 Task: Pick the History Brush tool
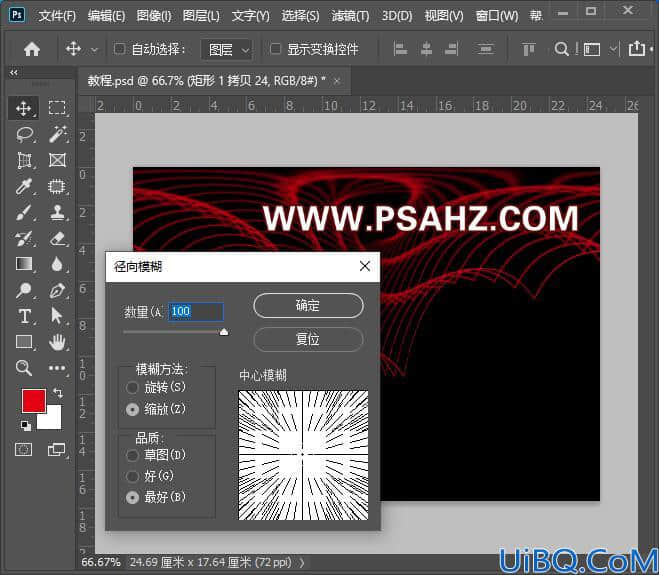[24, 239]
